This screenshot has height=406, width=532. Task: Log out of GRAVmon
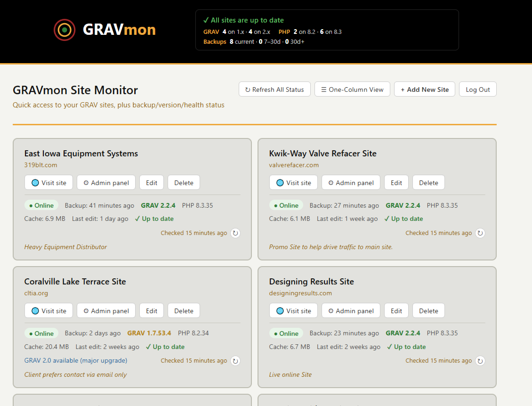pyautogui.click(x=478, y=89)
